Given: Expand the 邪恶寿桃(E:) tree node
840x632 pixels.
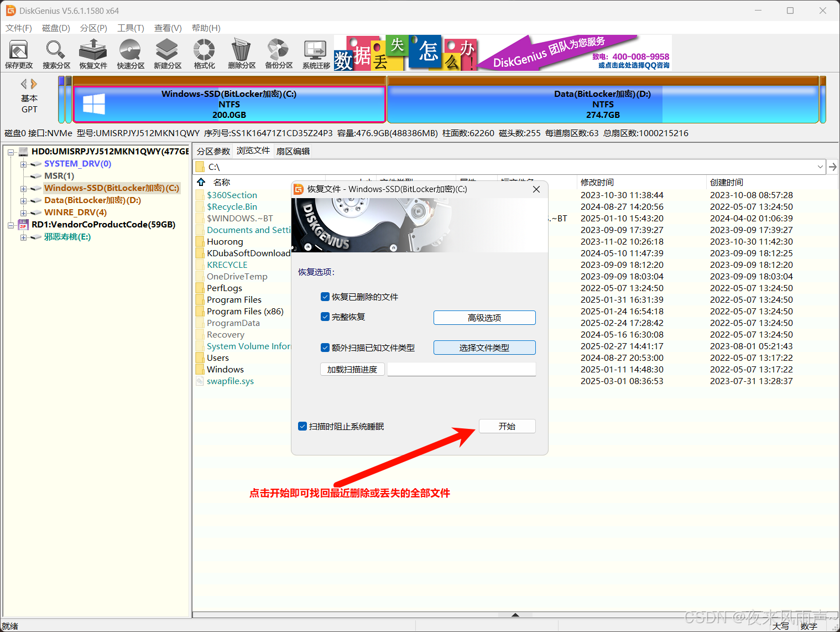Looking at the screenshot, I should coord(23,237).
